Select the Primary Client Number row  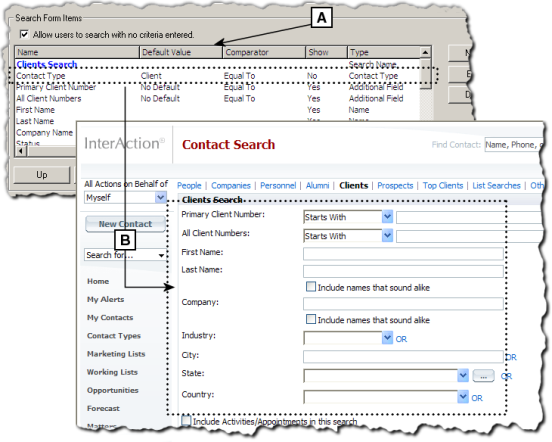tap(218, 87)
